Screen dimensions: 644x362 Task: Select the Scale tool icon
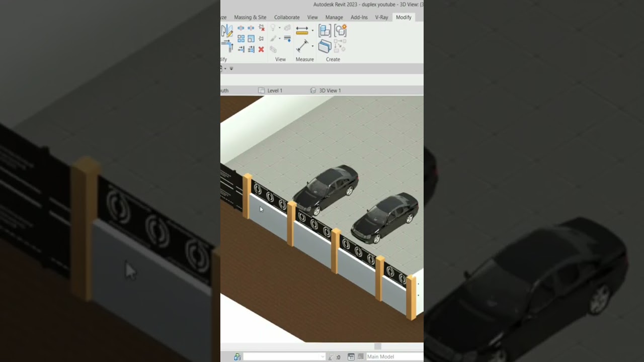251,39
